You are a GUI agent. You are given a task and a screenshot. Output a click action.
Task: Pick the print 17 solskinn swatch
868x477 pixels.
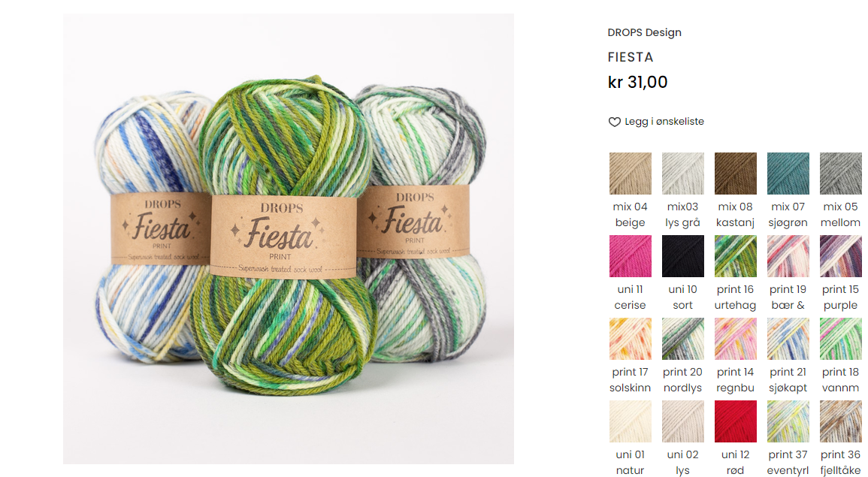(630, 339)
